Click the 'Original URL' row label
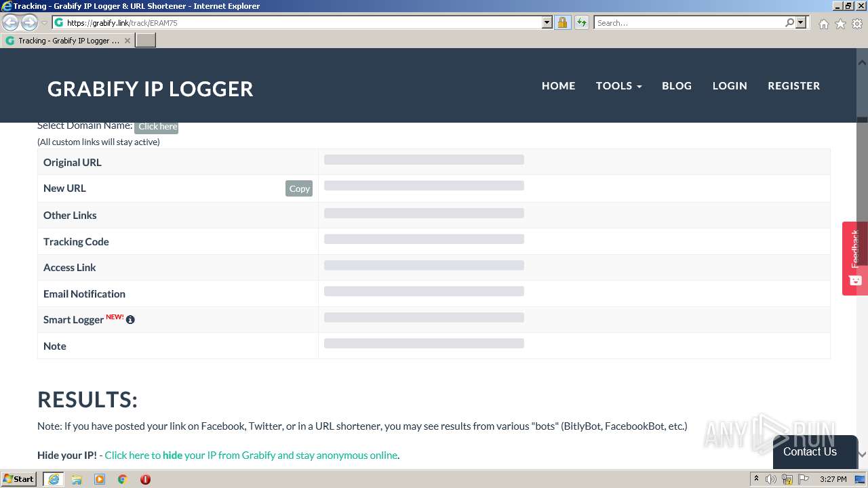 (x=73, y=163)
